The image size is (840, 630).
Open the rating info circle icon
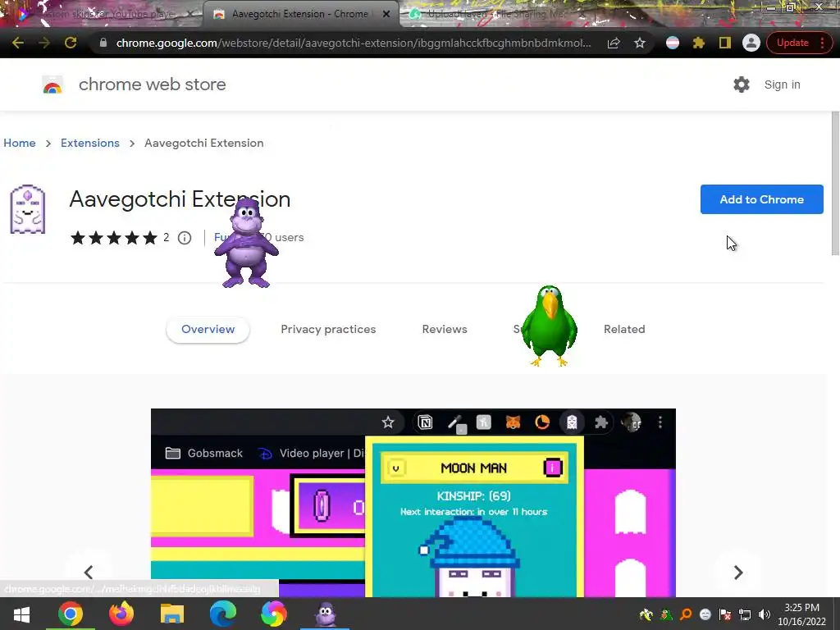[x=185, y=237]
